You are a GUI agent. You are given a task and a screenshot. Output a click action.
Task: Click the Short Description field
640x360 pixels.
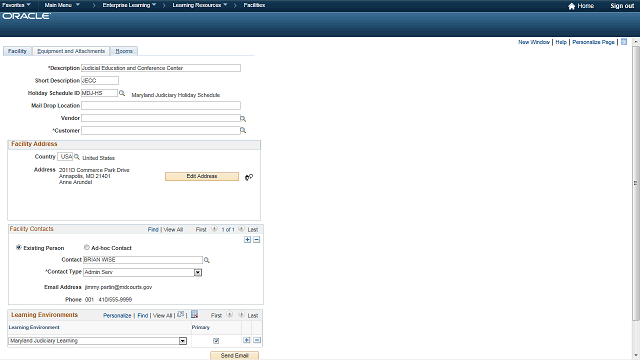100,80
